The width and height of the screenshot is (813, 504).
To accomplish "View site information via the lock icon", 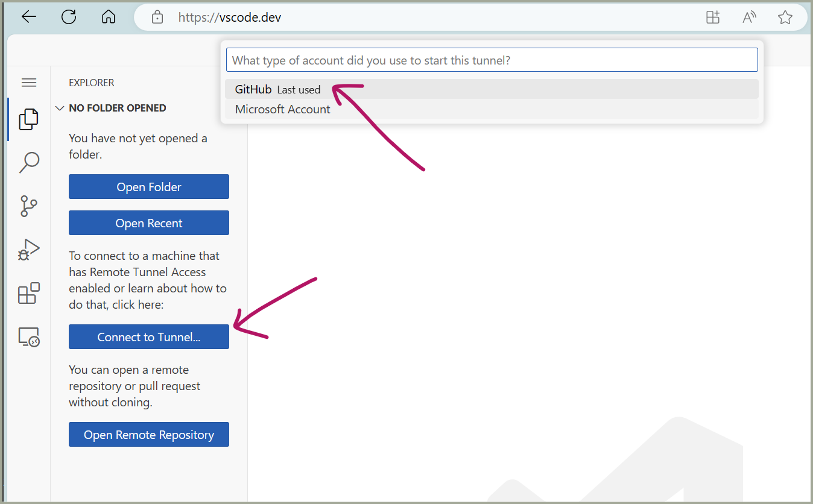I will 157,17.
